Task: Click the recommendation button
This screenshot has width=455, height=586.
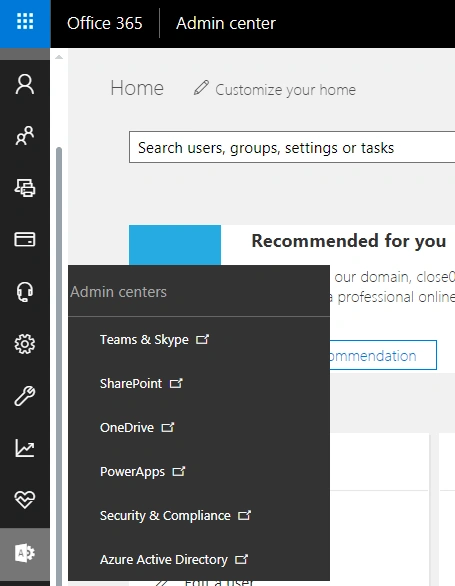Action: pos(383,355)
